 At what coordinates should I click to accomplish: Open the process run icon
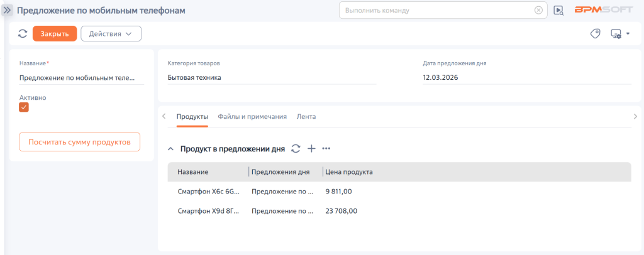coord(558,10)
